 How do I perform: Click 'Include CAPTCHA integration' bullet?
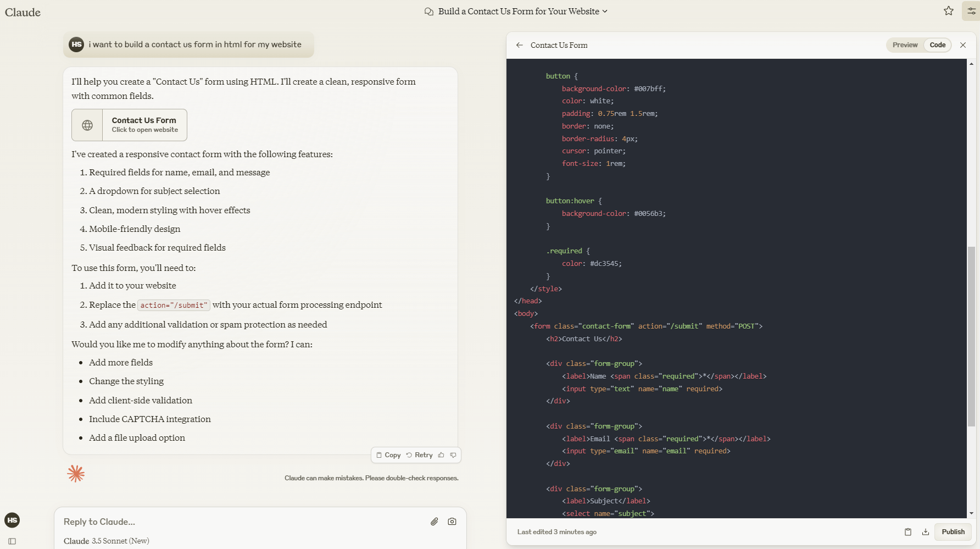pos(150,419)
